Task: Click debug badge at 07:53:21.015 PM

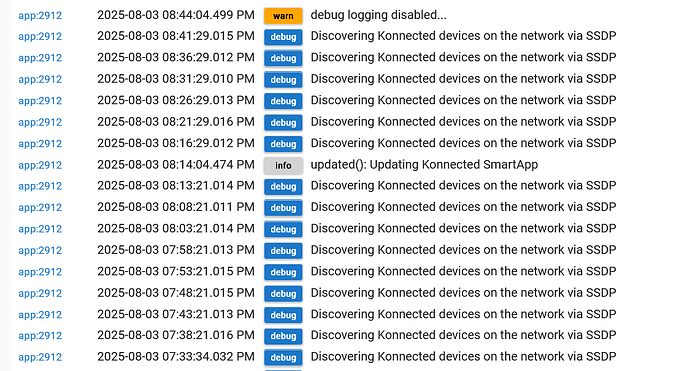Action: pos(283,272)
